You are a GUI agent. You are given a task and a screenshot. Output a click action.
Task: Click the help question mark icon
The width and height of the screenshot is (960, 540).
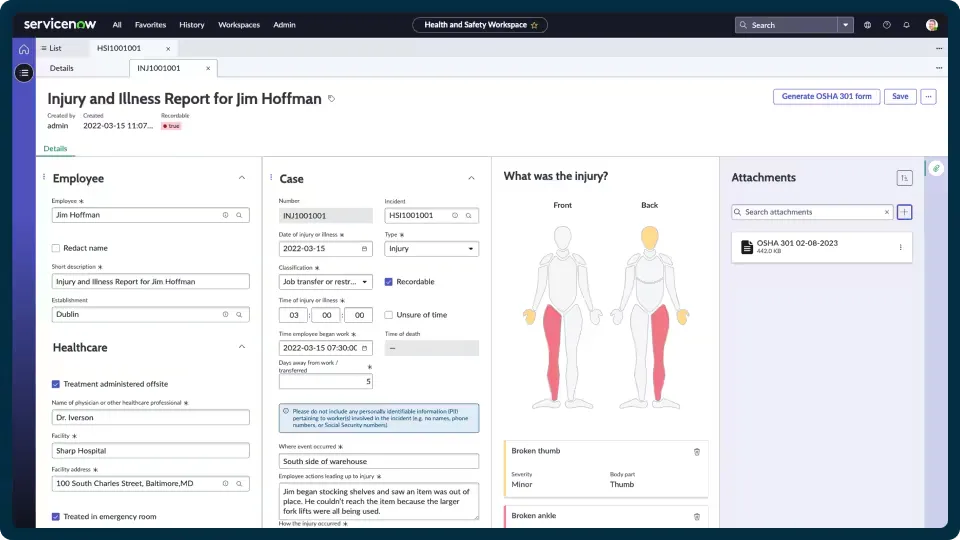[x=886, y=25]
